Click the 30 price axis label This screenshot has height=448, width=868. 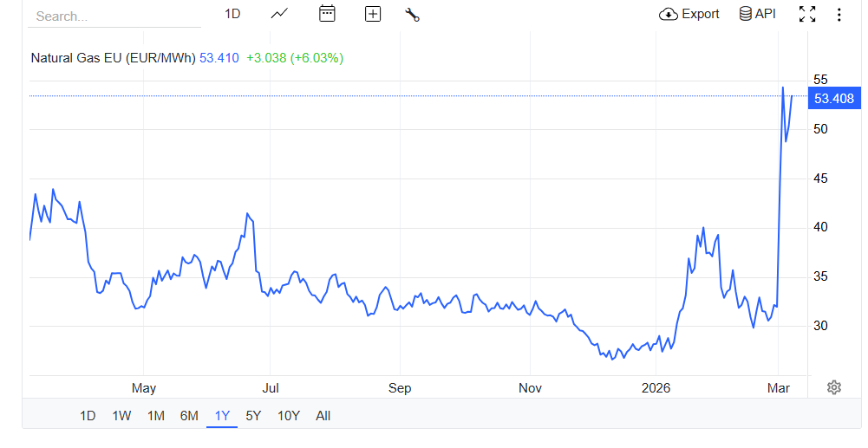click(821, 326)
